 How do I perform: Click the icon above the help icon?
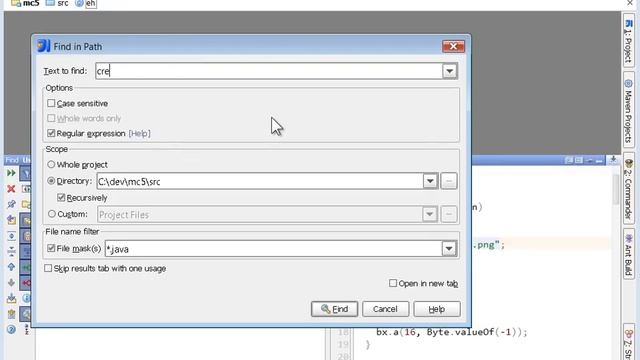11,314
